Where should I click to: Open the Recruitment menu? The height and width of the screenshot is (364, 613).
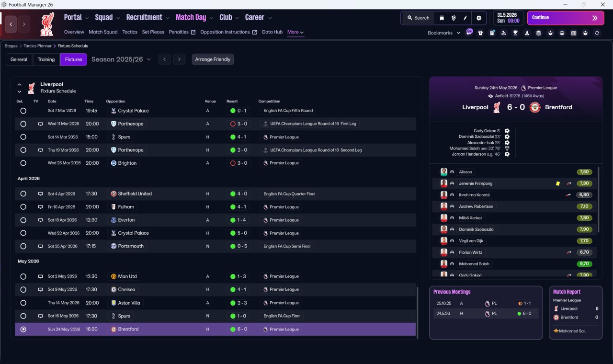click(x=148, y=17)
